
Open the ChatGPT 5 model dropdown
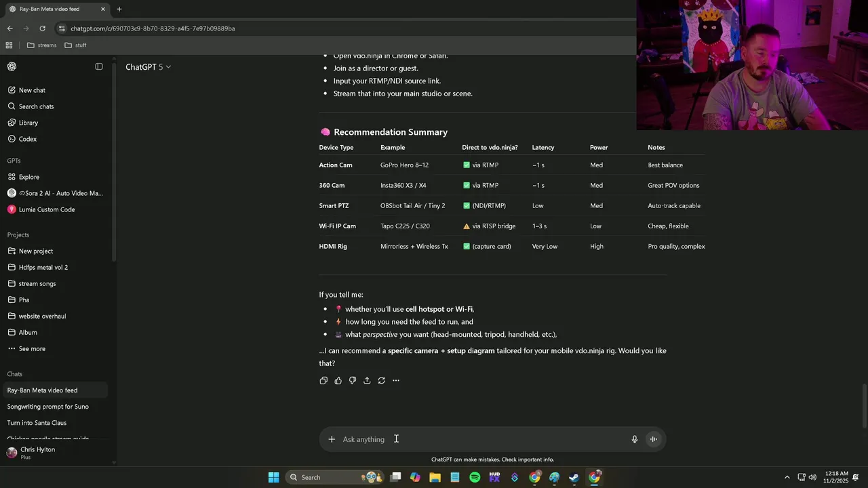pos(148,67)
